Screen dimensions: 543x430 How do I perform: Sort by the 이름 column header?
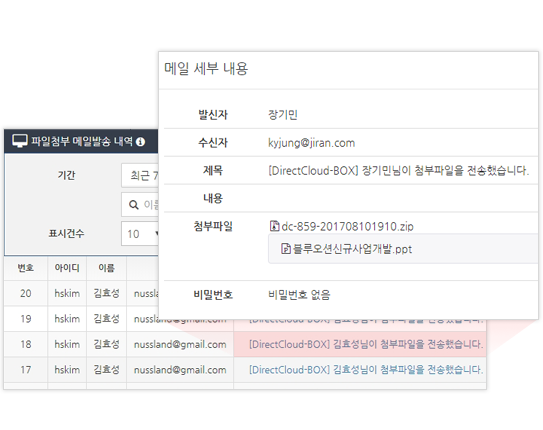tap(106, 268)
